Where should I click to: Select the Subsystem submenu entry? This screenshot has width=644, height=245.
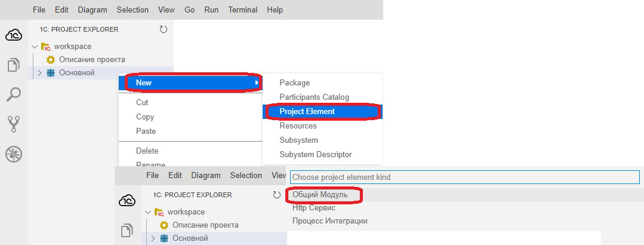tap(298, 140)
